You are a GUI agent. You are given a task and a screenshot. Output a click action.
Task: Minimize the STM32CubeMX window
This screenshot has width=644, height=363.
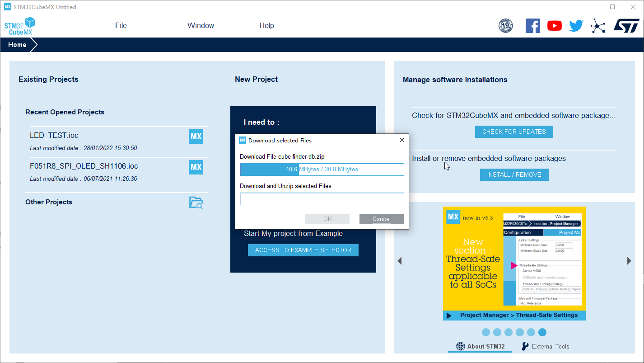tap(592, 7)
